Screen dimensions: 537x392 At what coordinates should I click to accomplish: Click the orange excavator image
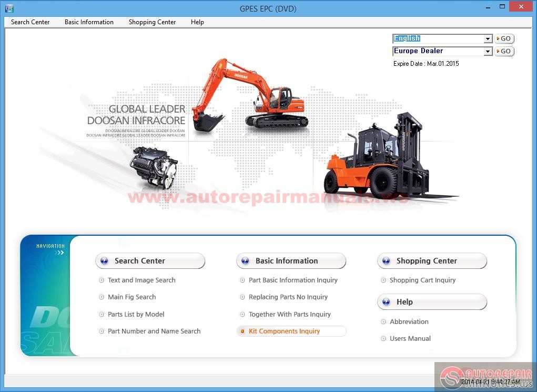(x=250, y=95)
